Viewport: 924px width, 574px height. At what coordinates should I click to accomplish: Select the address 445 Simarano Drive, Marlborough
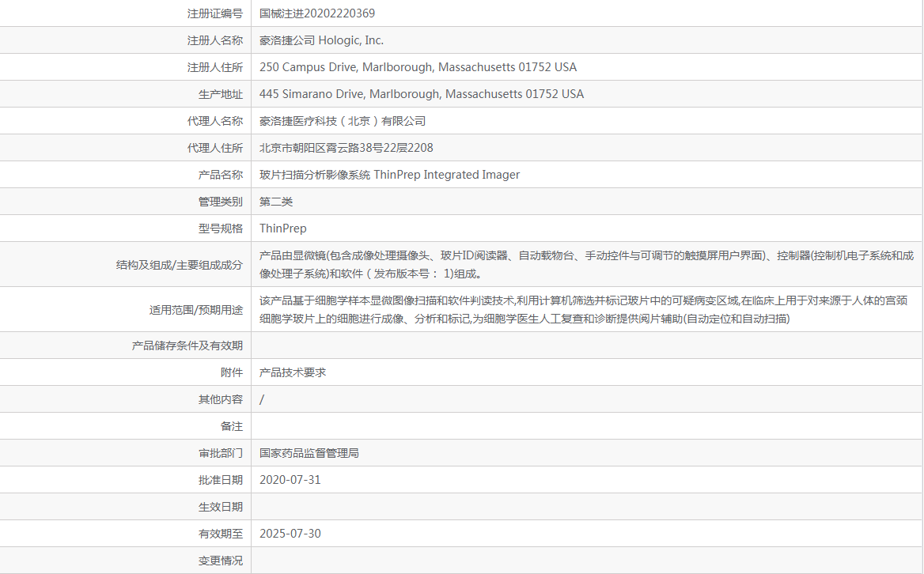click(422, 94)
